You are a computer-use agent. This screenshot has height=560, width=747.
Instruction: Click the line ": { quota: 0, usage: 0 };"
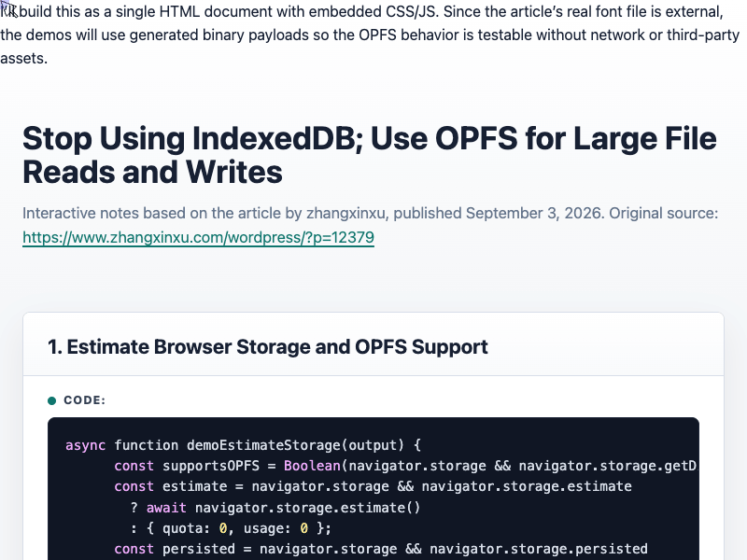coord(231,528)
